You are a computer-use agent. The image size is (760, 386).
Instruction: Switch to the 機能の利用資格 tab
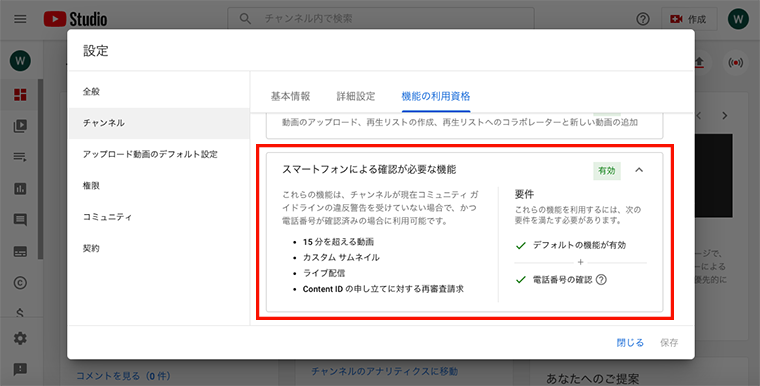436,96
